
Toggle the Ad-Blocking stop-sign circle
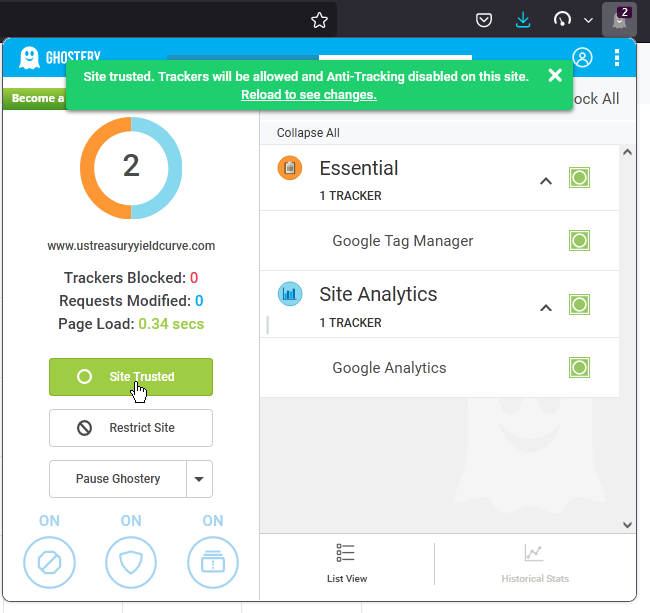point(49,562)
